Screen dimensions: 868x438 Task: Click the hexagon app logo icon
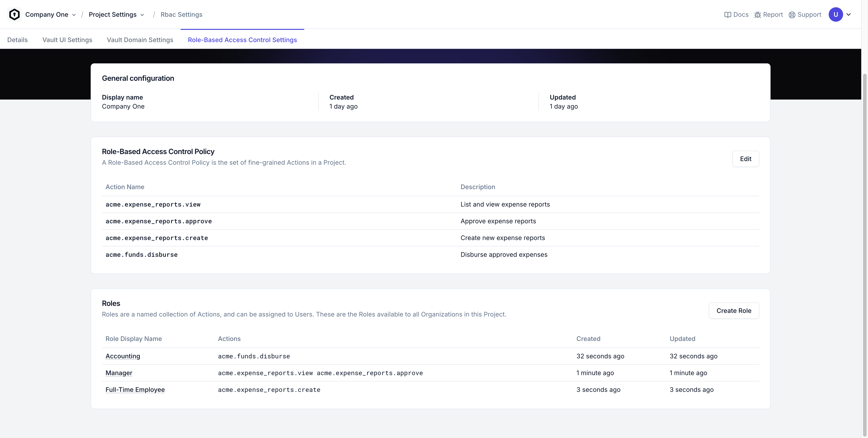click(14, 14)
